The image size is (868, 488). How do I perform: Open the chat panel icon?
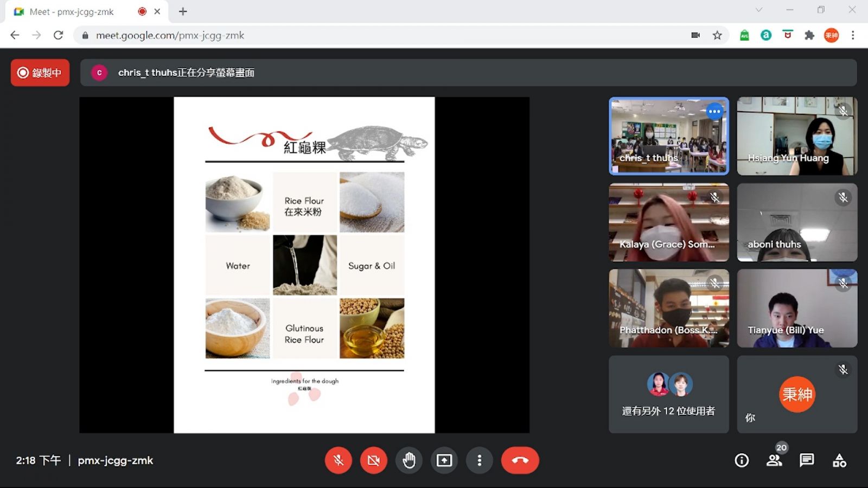pyautogui.click(x=807, y=460)
